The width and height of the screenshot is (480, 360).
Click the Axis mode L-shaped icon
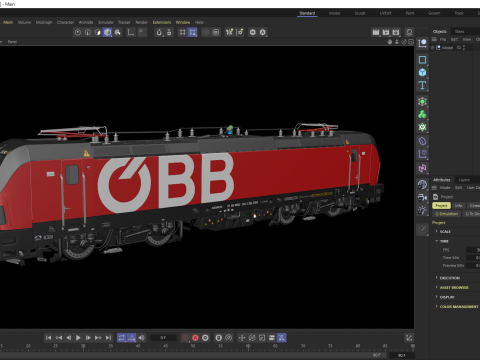(131, 32)
